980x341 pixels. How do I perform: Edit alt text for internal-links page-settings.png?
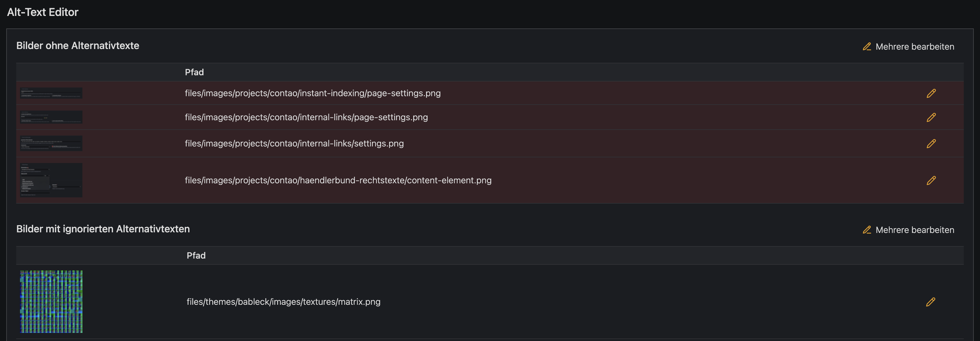(931, 117)
